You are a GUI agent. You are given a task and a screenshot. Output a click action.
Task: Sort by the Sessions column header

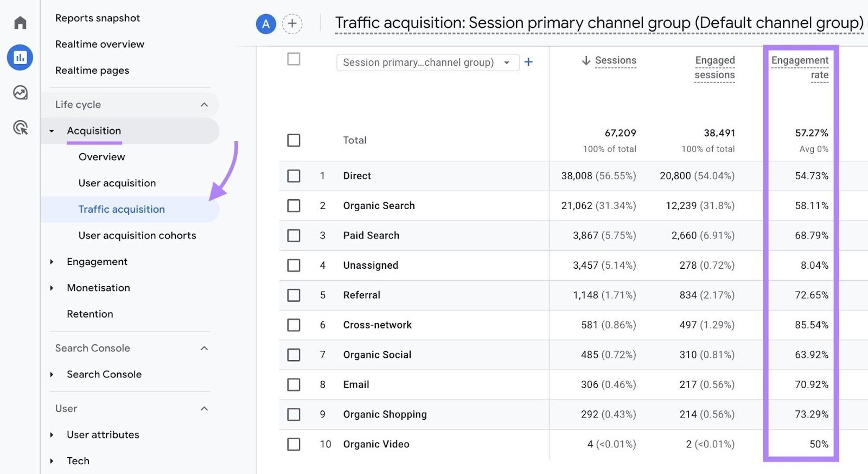pyautogui.click(x=616, y=60)
